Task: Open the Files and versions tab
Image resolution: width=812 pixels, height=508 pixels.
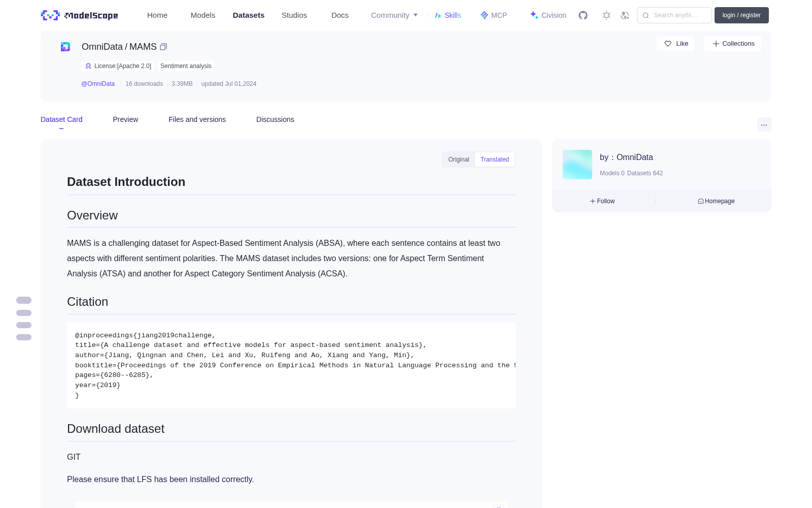Action: pos(197,119)
